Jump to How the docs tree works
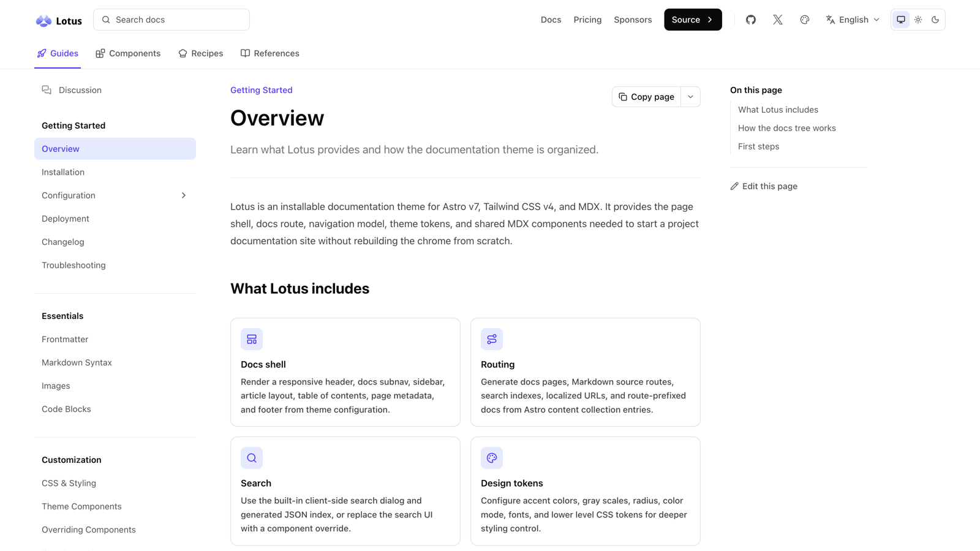980x551 pixels. tap(787, 128)
